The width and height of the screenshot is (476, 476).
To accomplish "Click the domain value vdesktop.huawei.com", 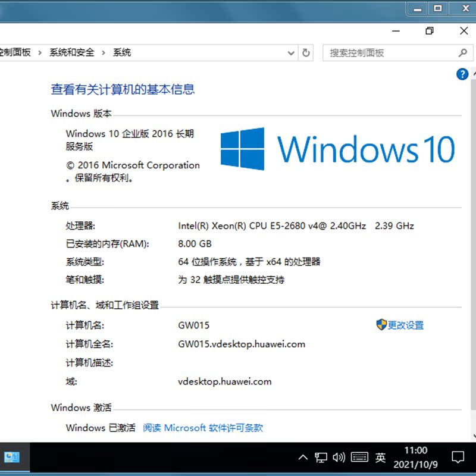I will 225,381.
